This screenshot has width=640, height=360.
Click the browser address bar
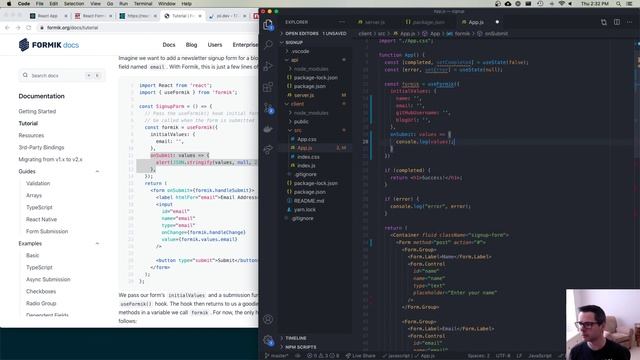click(147, 27)
